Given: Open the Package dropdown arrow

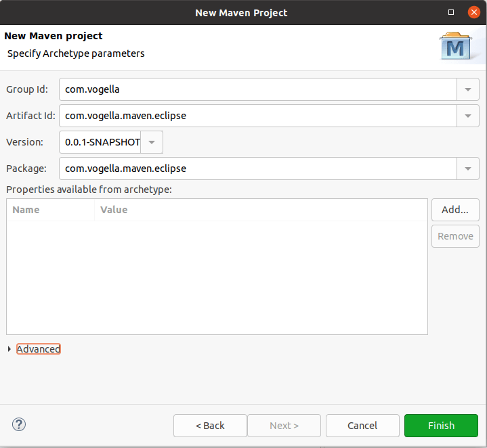Looking at the screenshot, I should [468, 169].
